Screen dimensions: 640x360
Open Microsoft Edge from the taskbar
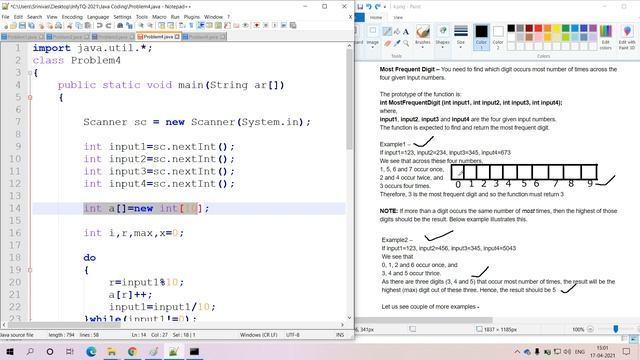click(x=91, y=351)
